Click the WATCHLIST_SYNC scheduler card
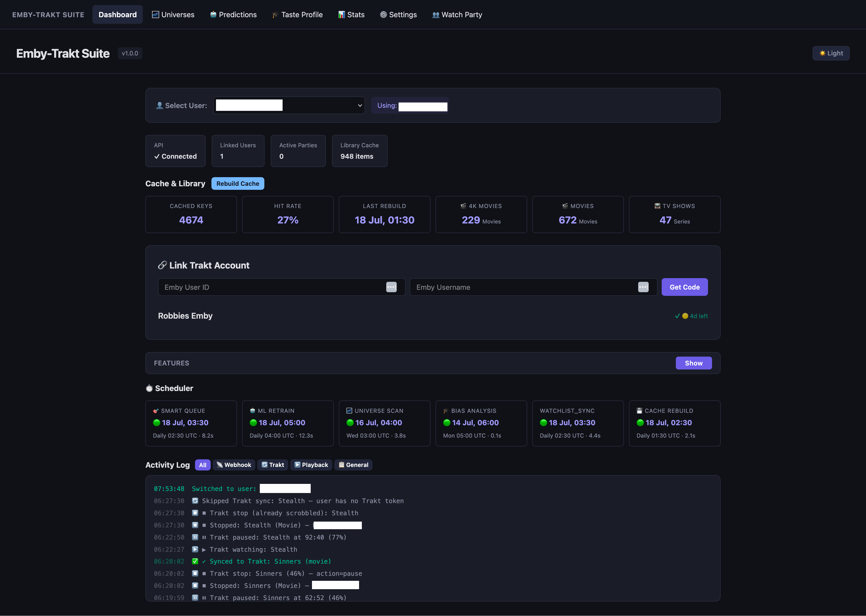The image size is (866, 616). point(578,423)
